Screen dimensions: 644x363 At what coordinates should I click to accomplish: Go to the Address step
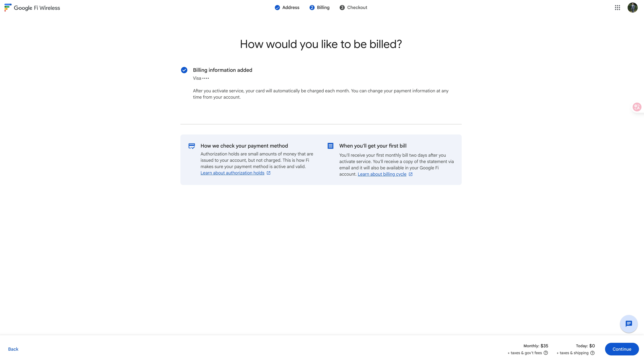(x=287, y=8)
